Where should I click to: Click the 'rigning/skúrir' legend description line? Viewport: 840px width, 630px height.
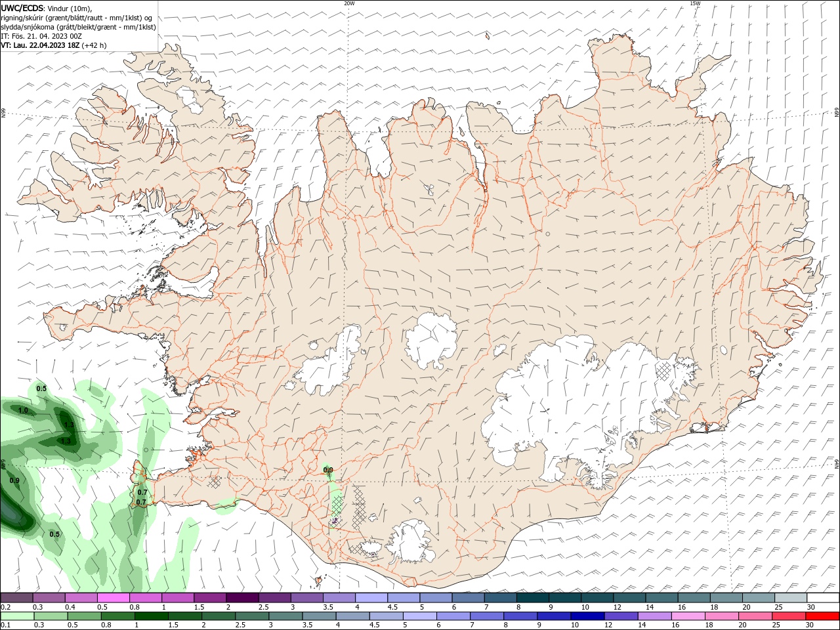point(77,18)
